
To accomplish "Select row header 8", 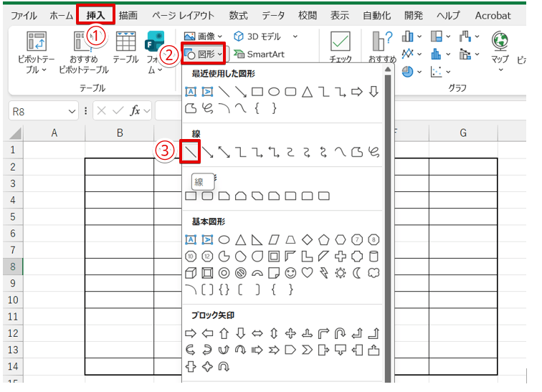I will point(13,267).
